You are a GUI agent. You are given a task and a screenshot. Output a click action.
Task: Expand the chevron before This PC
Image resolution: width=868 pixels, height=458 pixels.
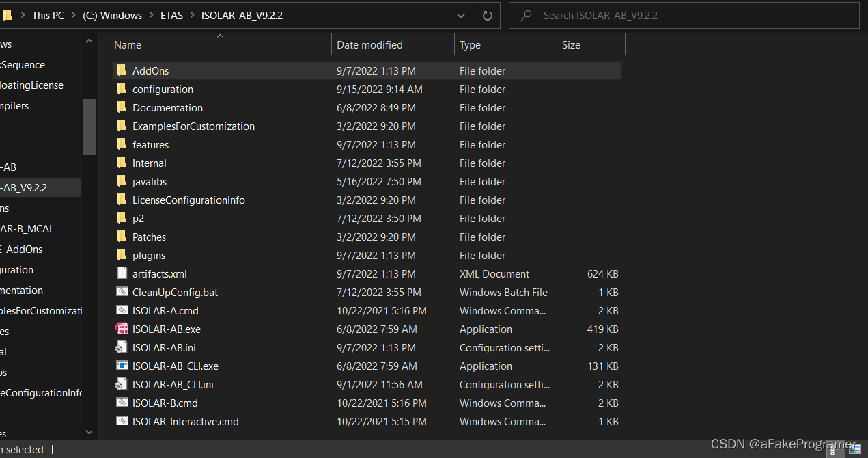(x=23, y=15)
